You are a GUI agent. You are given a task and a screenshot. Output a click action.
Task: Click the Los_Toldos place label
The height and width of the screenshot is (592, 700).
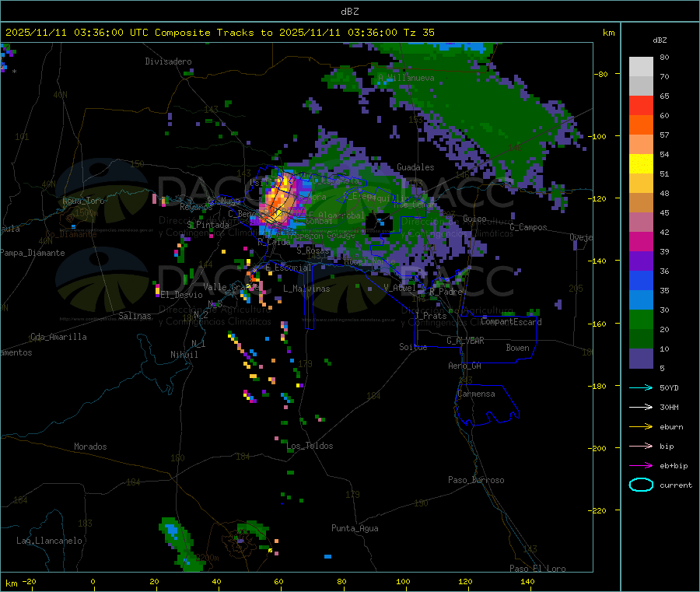310,446
